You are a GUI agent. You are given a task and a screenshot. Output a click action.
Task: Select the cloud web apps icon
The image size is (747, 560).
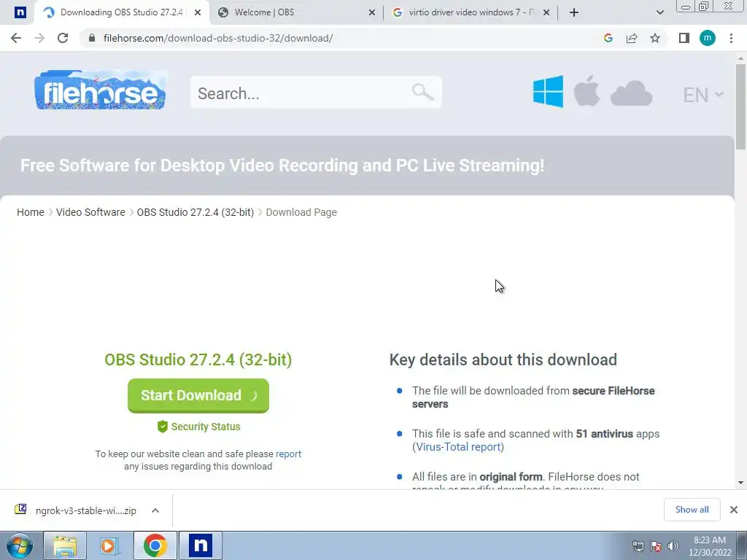pos(631,93)
